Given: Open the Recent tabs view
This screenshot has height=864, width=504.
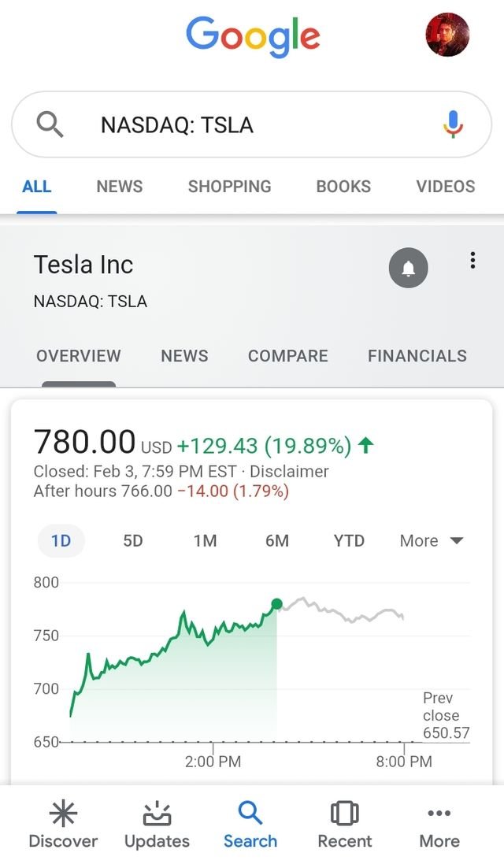Looking at the screenshot, I should coord(344,825).
